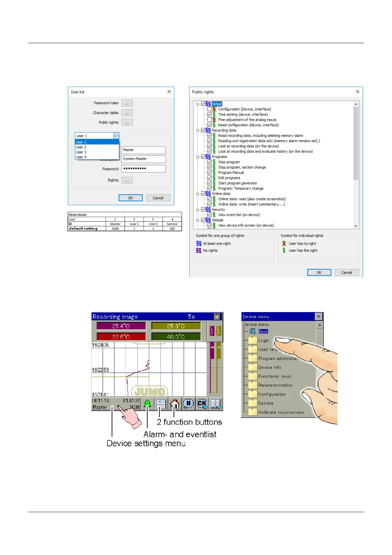This screenshot has height=555, width=392.
Task: Click the Master name input field
Action: (x=143, y=150)
